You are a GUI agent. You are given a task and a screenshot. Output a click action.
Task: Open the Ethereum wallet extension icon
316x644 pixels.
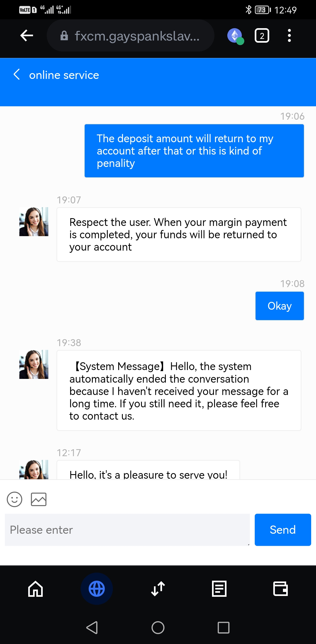235,36
